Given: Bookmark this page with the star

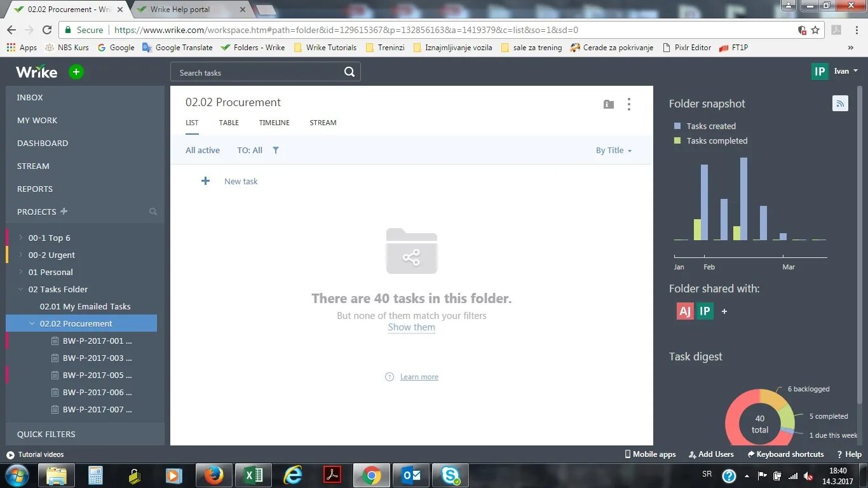Looking at the screenshot, I should pos(815,30).
